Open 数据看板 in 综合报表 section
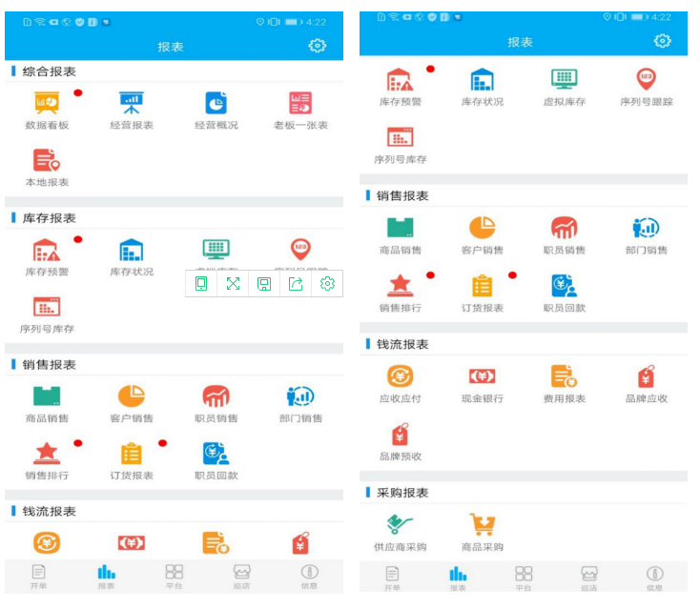The height and width of the screenshot is (609, 700). (x=47, y=111)
